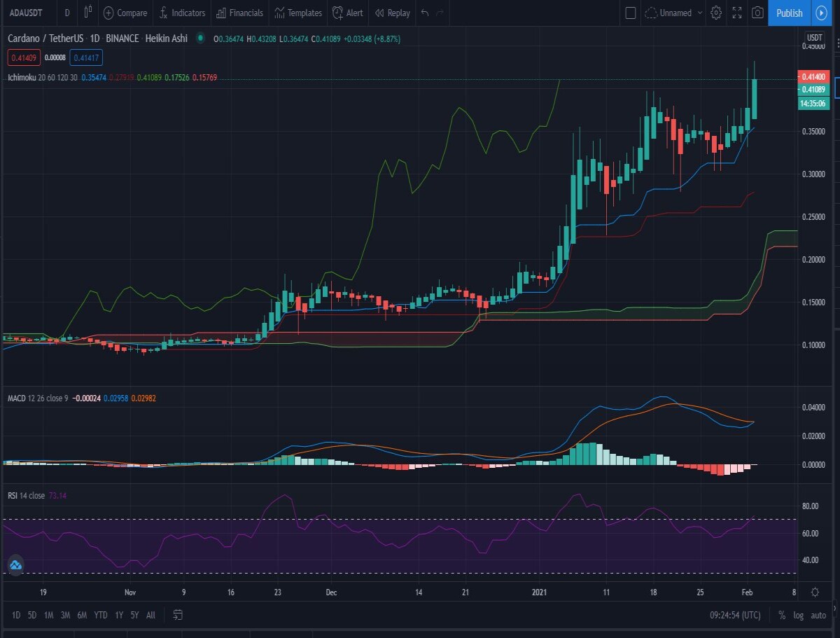840x638 pixels.
Task: Enter fullscreen mode
Action: click(x=737, y=13)
